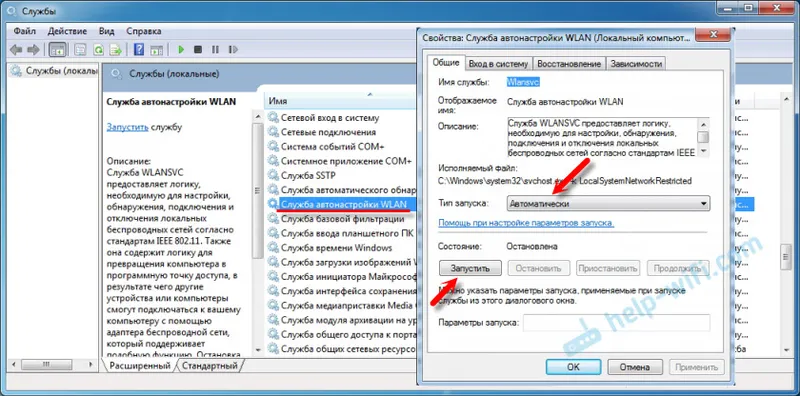This screenshot has width=800, height=396.
Task: Click the green Refresh toolbar icon
Action: [98, 50]
